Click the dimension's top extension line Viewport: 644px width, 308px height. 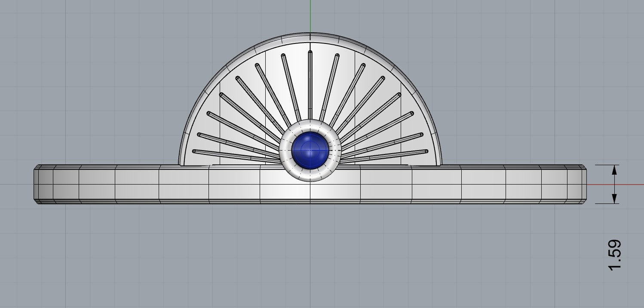(602, 165)
